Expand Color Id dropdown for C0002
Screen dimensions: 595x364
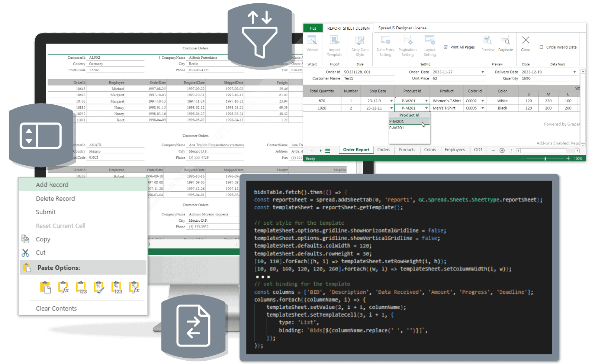(x=483, y=101)
